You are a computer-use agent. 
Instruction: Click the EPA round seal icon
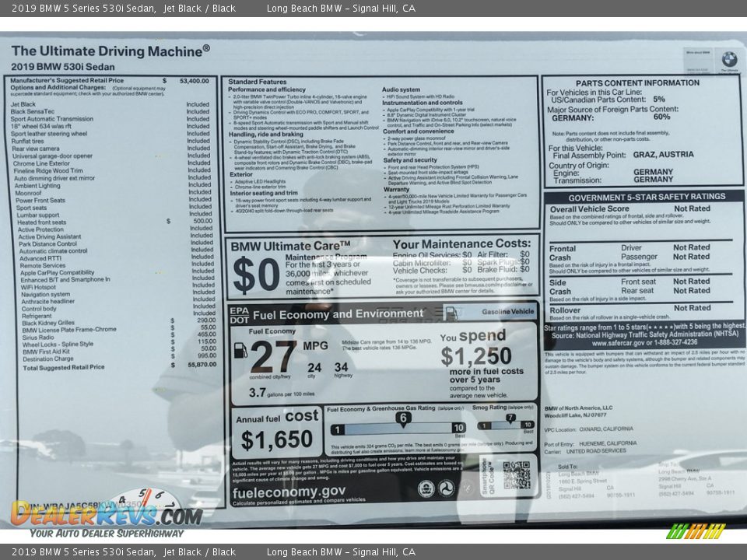point(425,488)
